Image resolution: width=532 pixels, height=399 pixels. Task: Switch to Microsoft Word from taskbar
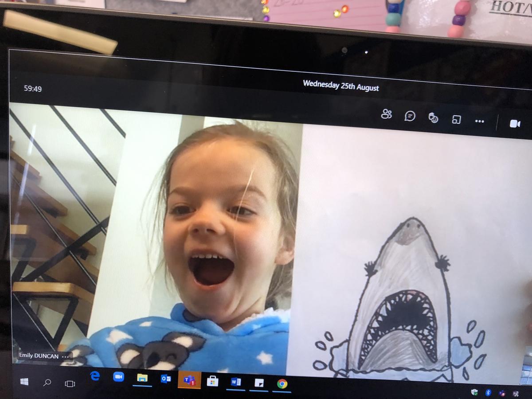point(236,382)
